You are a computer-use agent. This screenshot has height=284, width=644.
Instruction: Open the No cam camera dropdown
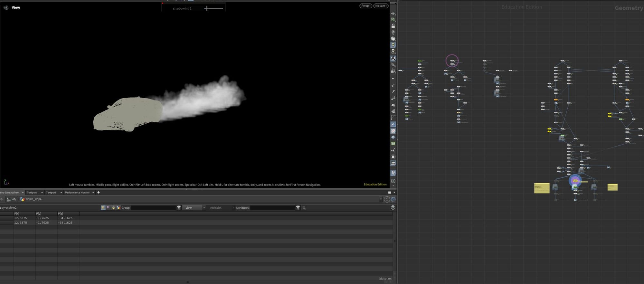point(381,6)
